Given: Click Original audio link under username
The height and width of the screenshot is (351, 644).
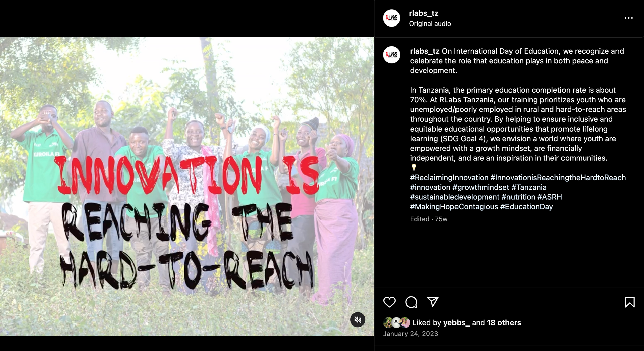Looking at the screenshot, I should [430, 24].
